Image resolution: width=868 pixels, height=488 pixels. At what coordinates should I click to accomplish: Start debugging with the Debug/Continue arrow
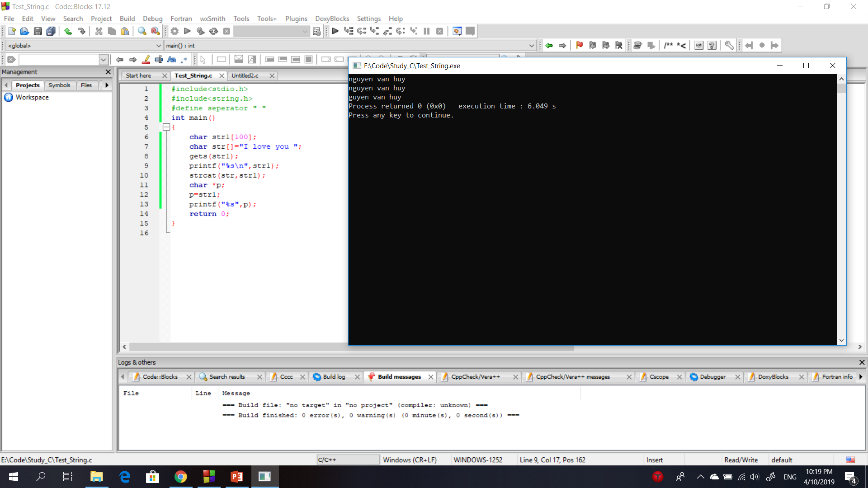click(x=335, y=31)
